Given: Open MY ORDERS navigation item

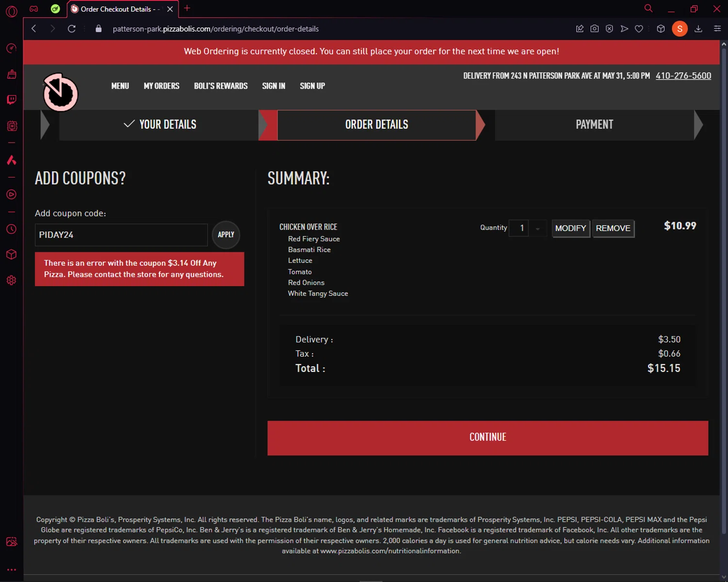Looking at the screenshot, I should [162, 86].
